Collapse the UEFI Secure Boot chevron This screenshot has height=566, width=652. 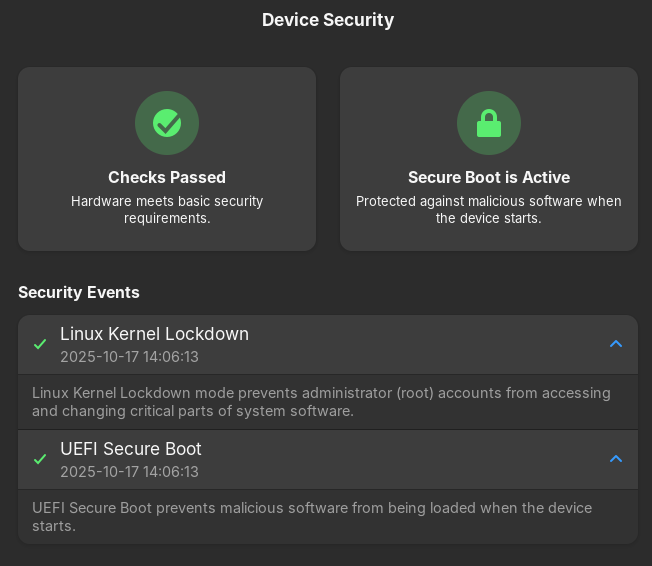pyautogui.click(x=616, y=459)
